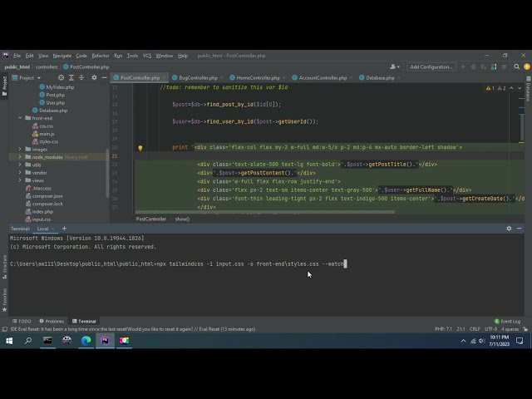Select styles.css in the front-end folder
The image size is (532, 399).
click(45, 141)
